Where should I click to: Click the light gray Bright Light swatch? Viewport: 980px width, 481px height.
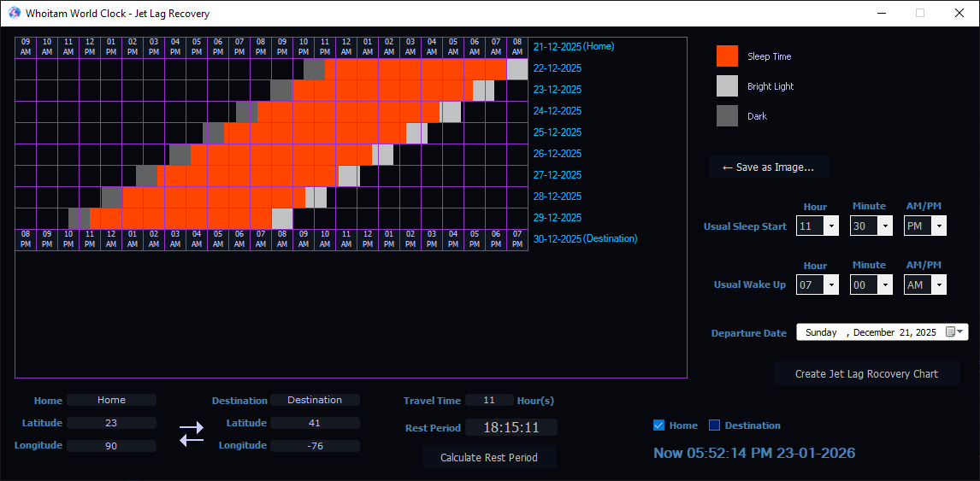[x=727, y=86]
